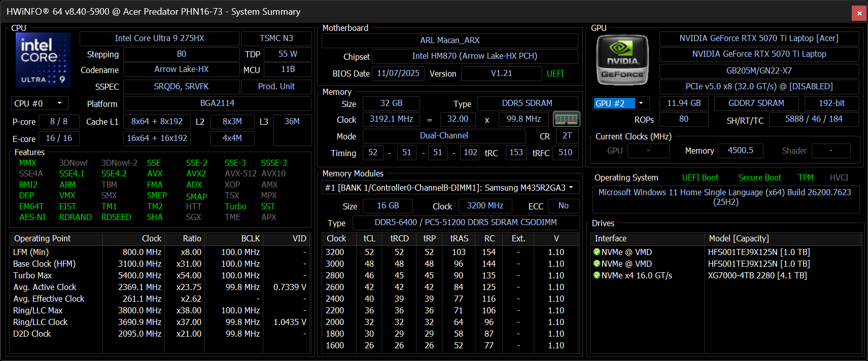Screen dimensions: 868x361
Task: Click the DDR5-6400 module type field
Action: coord(466,223)
